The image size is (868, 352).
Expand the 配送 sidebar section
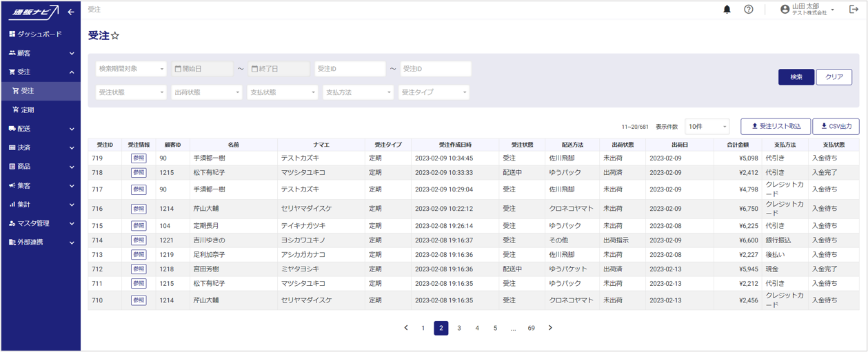tap(40, 129)
